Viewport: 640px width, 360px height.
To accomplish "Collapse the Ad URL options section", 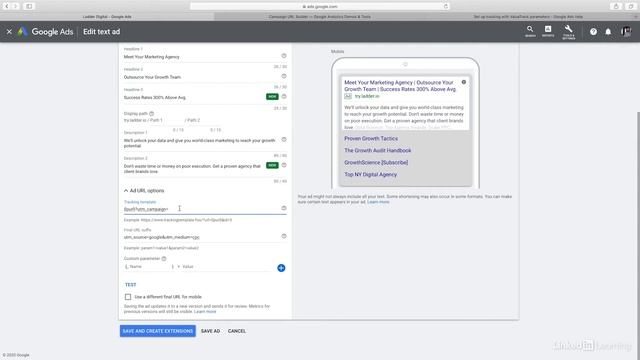I will click(x=144, y=191).
